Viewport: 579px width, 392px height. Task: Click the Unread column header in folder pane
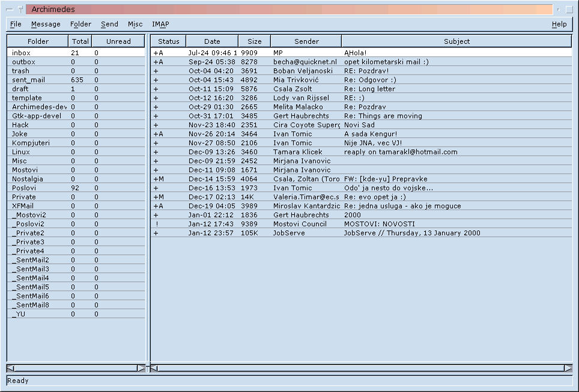tap(118, 41)
